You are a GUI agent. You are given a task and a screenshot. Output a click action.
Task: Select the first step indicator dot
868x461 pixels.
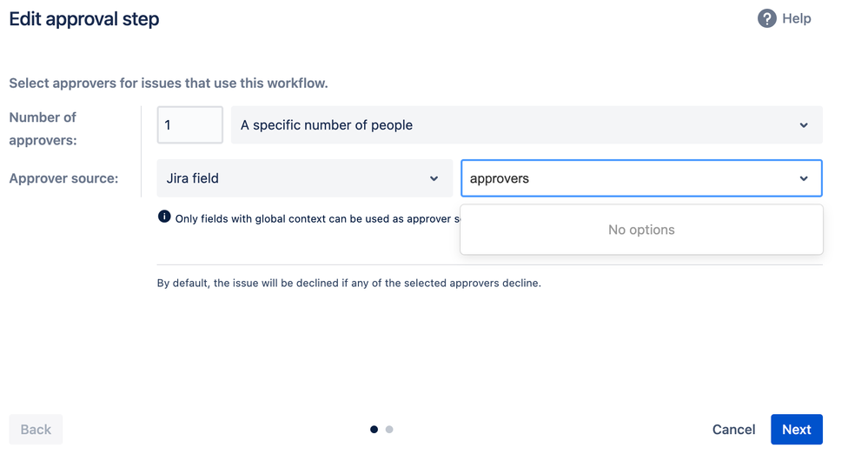[x=374, y=430]
